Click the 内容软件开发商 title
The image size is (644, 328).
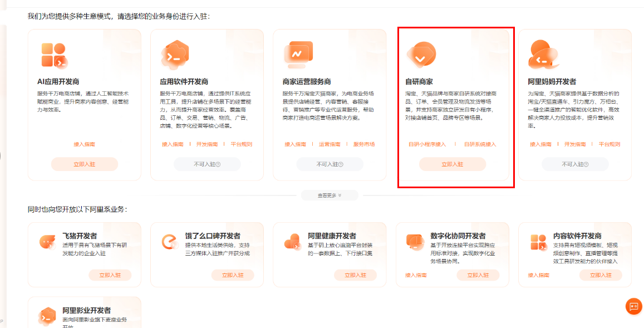577,236
